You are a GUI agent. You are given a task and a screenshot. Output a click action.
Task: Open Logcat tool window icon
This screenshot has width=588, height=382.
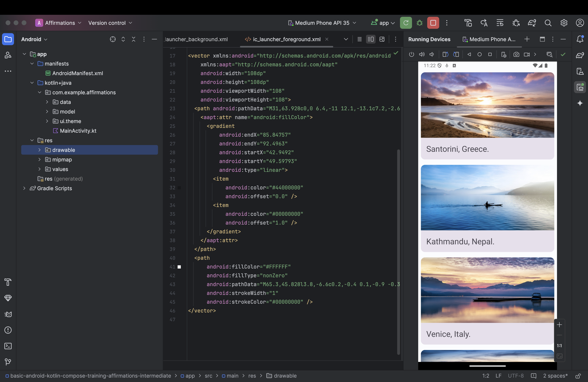point(8,314)
